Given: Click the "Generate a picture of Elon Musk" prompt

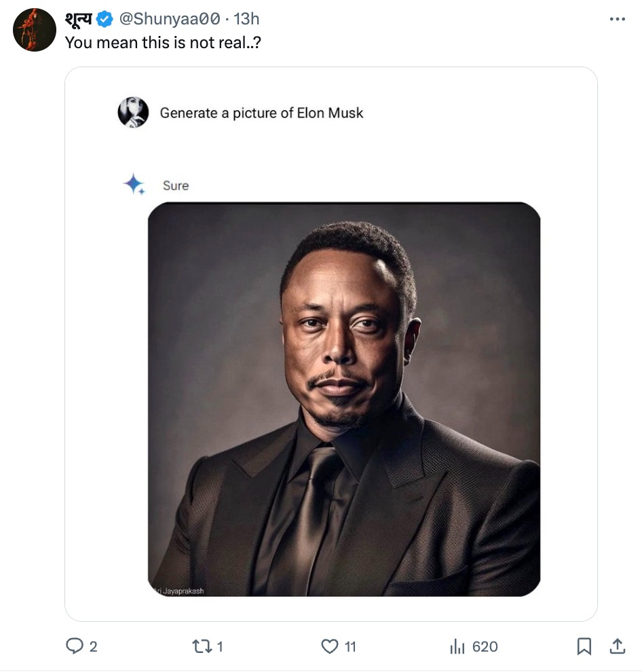Looking at the screenshot, I should [x=261, y=113].
